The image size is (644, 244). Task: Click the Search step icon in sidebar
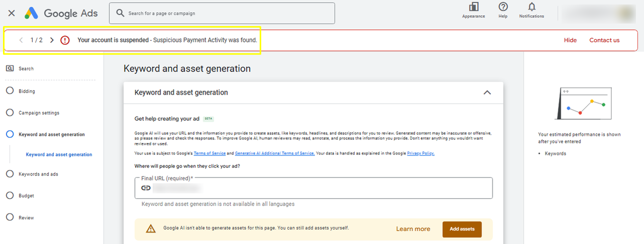(10, 68)
